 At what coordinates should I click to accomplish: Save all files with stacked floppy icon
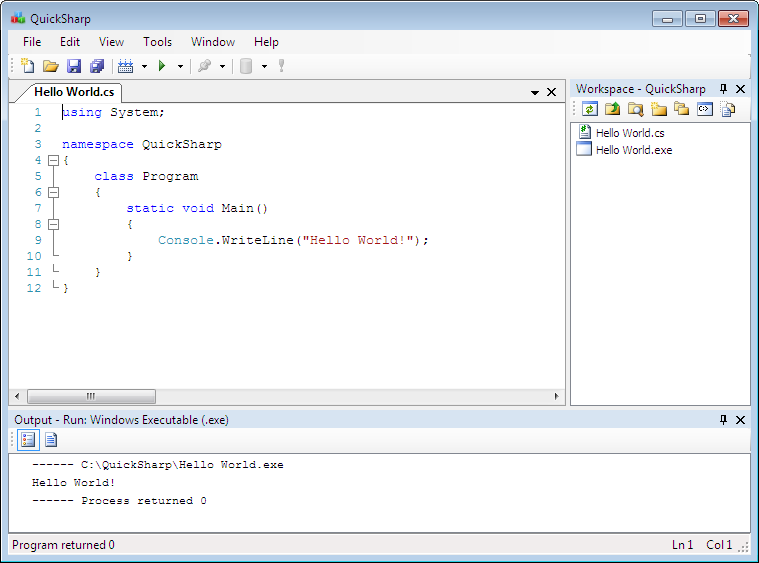(x=97, y=66)
